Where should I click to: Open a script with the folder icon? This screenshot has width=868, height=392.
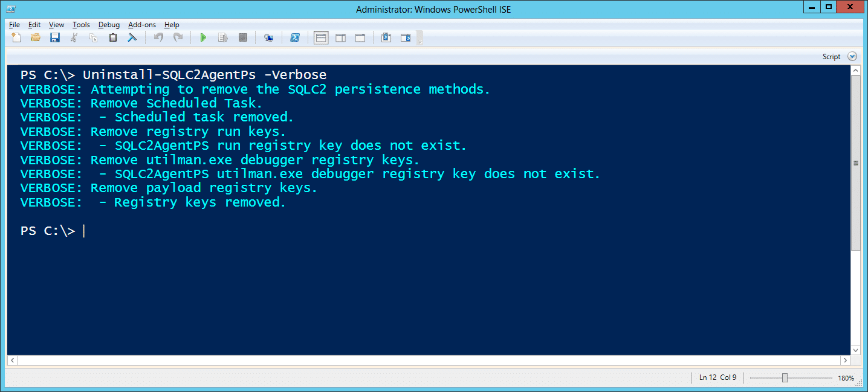tap(36, 38)
